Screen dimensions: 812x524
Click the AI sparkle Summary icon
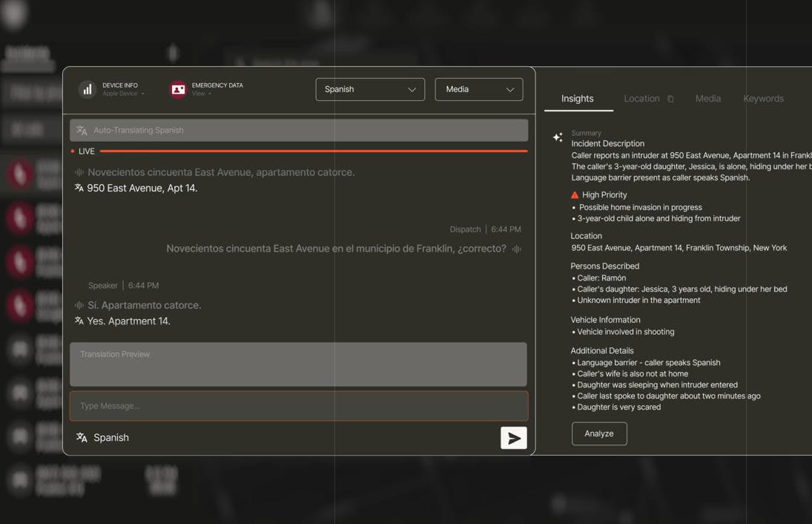558,137
